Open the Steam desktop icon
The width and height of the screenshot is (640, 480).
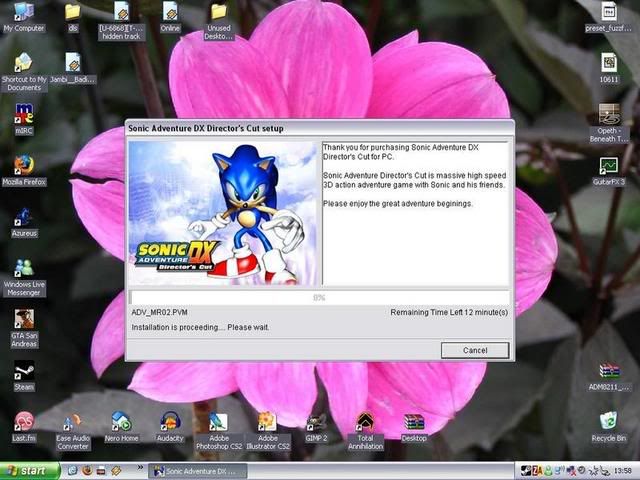[x=24, y=370]
